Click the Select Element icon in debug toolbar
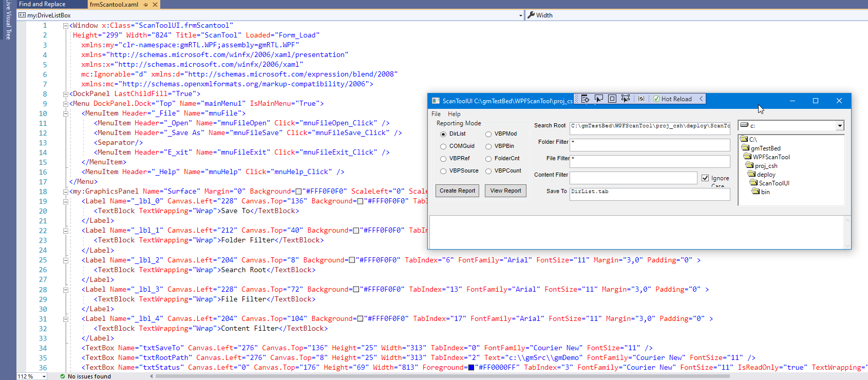The height and width of the screenshot is (380, 868). point(598,99)
